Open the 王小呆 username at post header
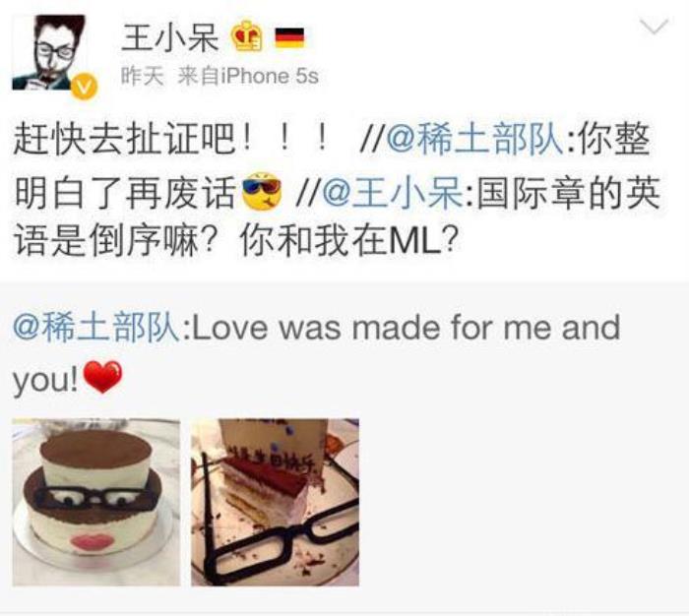 pos(170,37)
